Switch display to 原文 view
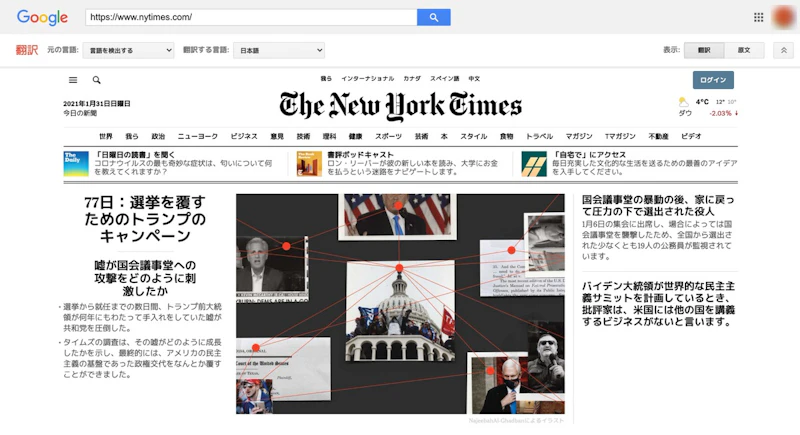The height and width of the screenshot is (435, 800). click(744, 50)
